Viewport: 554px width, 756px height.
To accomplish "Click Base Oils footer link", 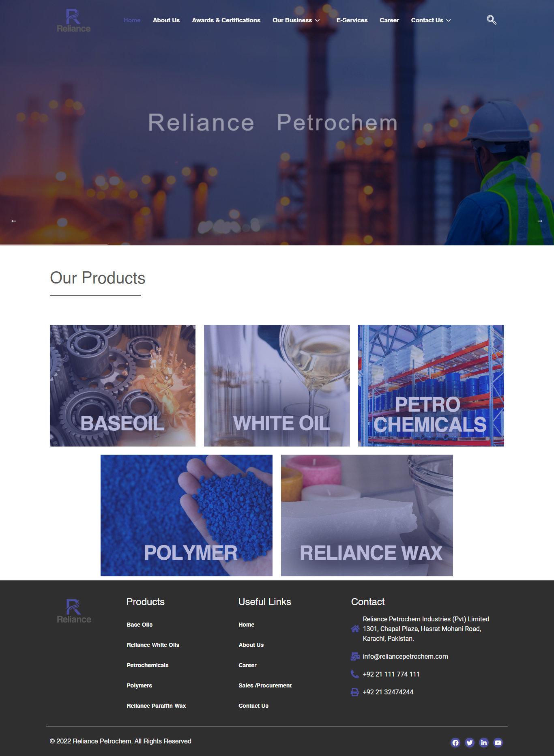I will 140,625.
